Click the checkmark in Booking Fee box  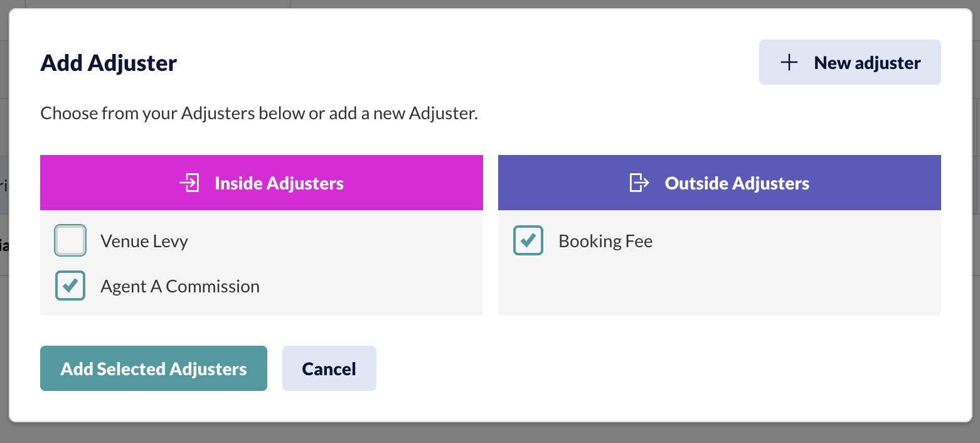click(528, 240)
